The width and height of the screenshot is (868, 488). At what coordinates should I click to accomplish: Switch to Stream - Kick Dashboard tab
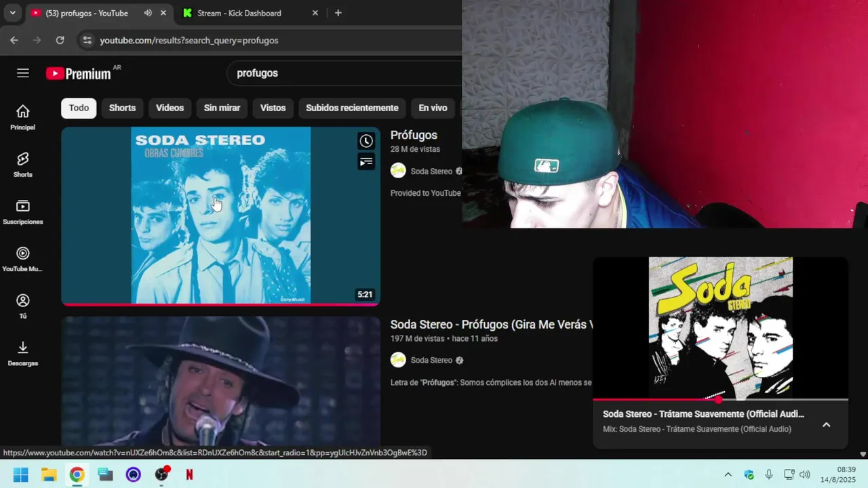point(239,13)
